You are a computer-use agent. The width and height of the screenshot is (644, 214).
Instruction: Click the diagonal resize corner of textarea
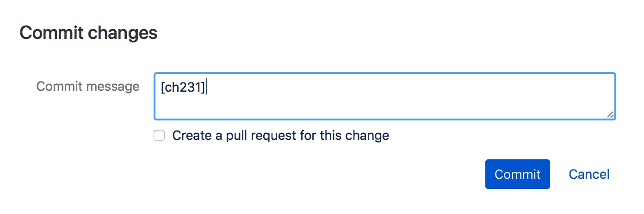611,115
